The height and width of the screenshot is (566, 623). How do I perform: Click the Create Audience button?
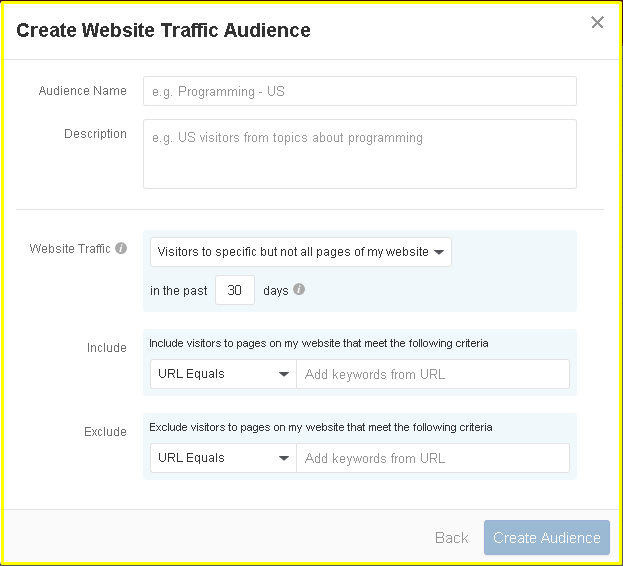click(x=547, y=537)
